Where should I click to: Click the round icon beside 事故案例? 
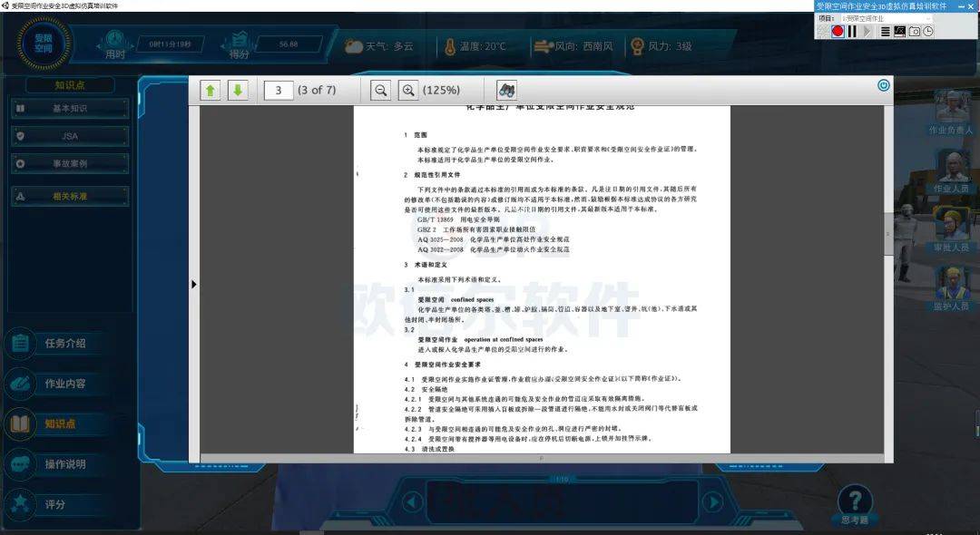(x=20, y=163)
